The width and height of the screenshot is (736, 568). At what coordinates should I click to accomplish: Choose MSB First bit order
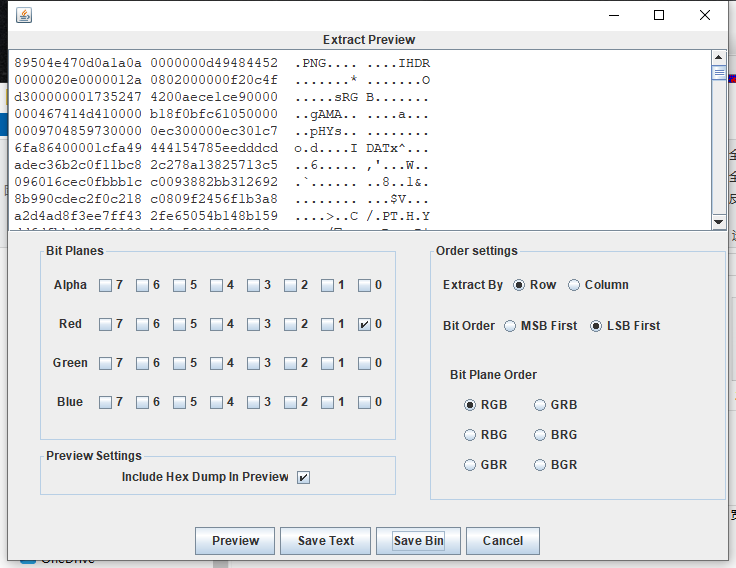[510, 326]
